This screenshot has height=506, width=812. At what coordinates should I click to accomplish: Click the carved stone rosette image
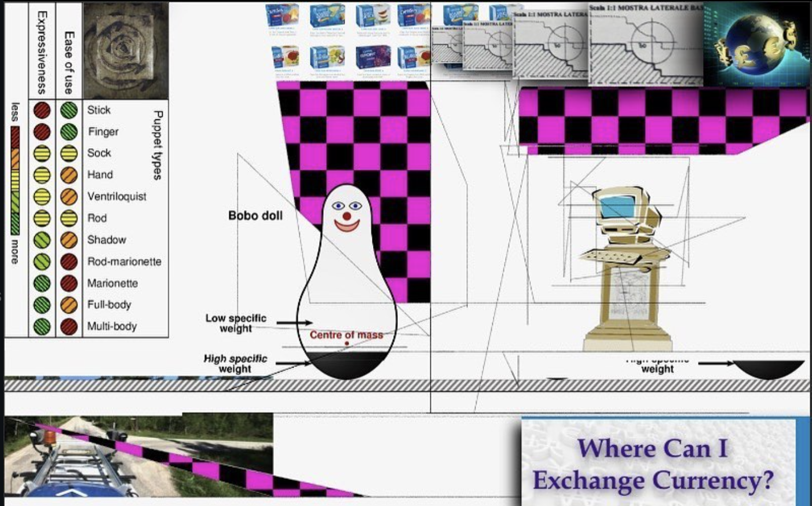tap(126, 50)
